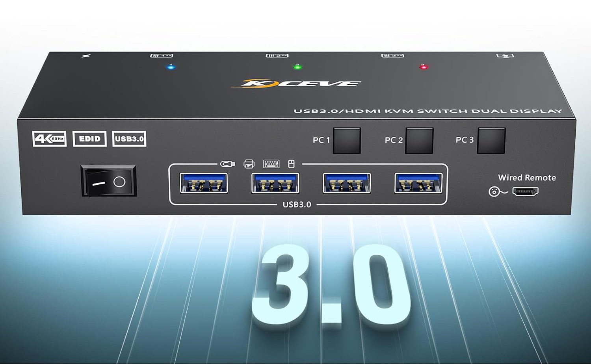This screenshot has width=591, height=364.
Task: Click the blue LED indicator 1
Action: tap(171, 67)
